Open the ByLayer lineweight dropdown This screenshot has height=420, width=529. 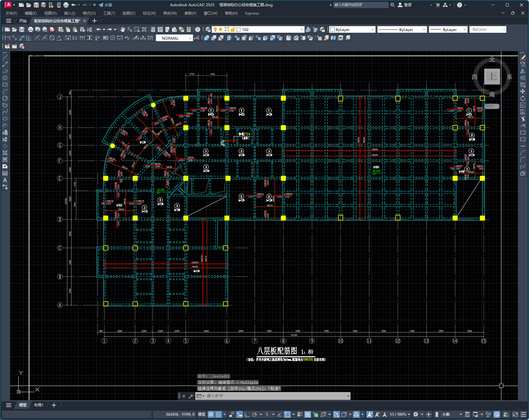[x=448, y=29]
